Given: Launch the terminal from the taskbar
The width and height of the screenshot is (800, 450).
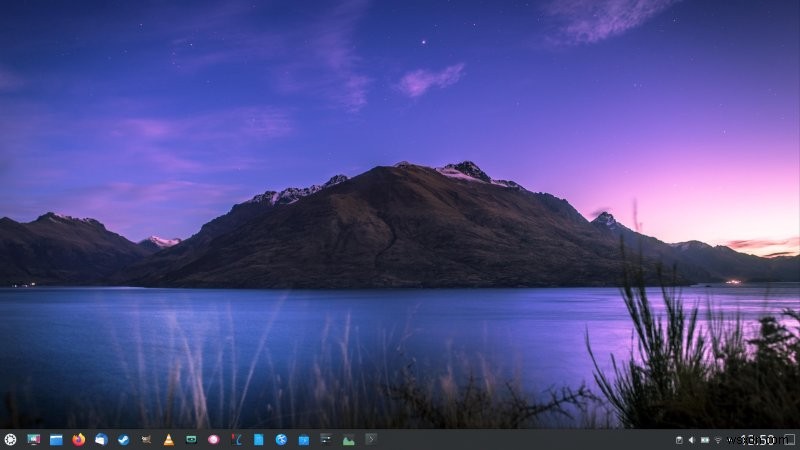Looking at the screenshot, I should pyautogui.click(x=371, y=438).
